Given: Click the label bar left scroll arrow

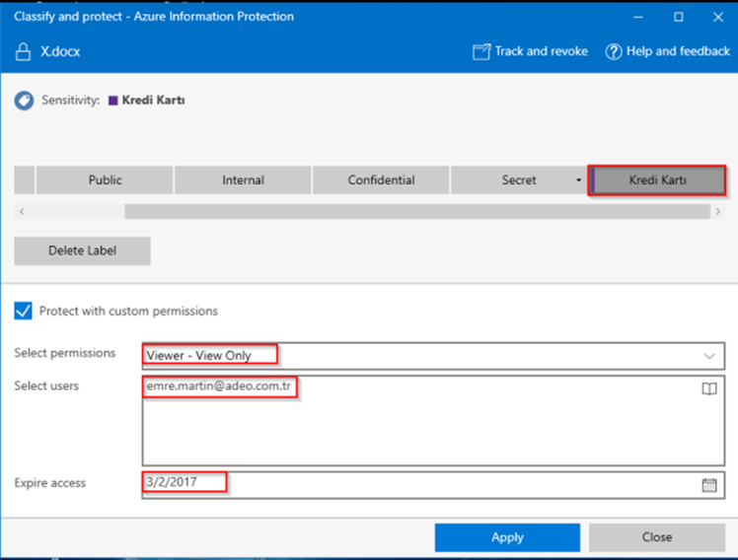Looking at the screenshot, I should 22,212.
